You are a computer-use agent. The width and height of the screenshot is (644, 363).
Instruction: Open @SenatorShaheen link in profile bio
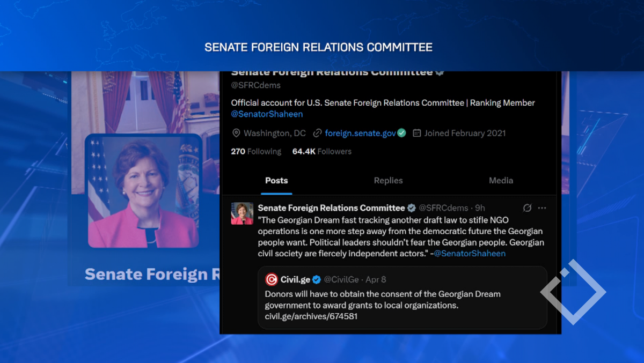coord(267,114)
